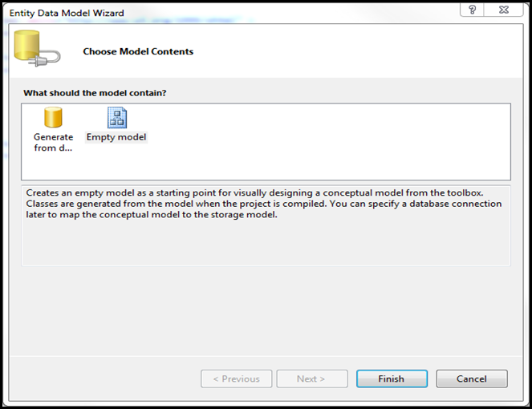
Task: Open help with the question mark button
Action: (x=471, y=11)
